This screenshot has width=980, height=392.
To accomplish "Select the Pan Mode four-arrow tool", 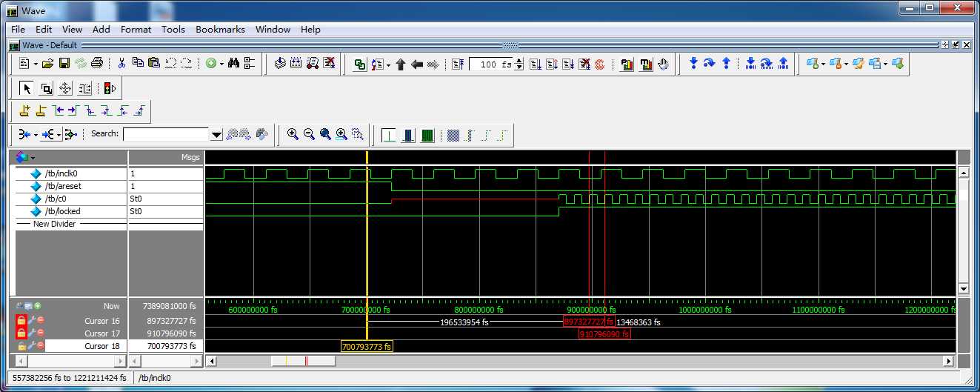I will [65, 89].
